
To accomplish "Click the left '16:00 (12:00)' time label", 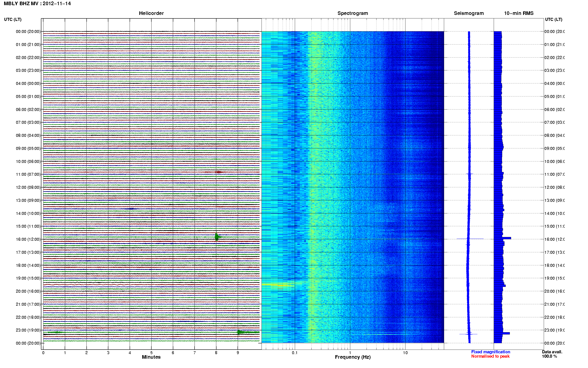I will tap(28, 239).
